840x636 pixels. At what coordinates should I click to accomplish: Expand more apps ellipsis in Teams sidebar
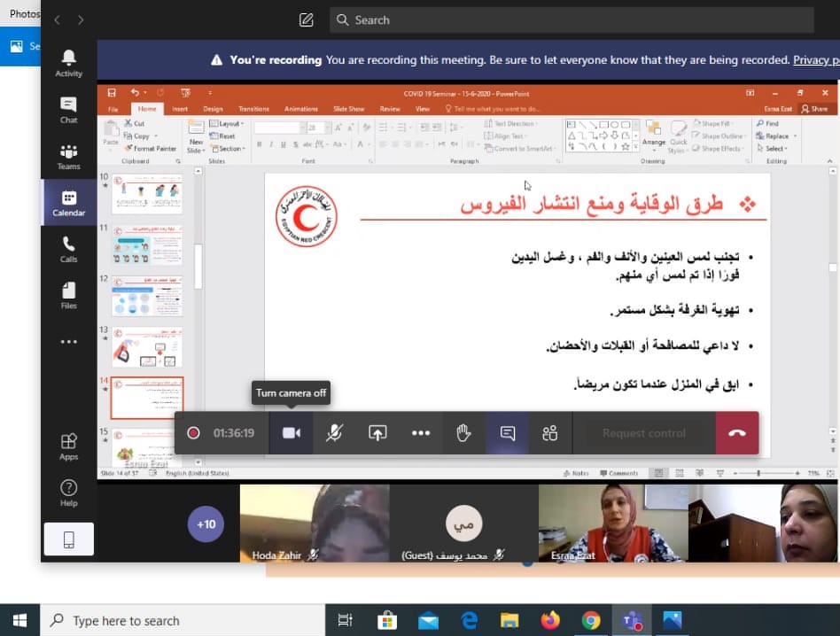pyautogui.click(x=68, y=342)
